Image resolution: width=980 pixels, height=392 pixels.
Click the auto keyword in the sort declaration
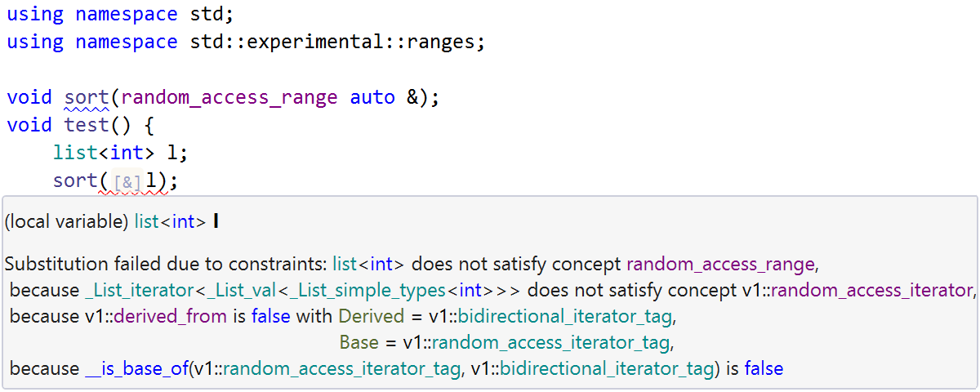pos(372,98)
